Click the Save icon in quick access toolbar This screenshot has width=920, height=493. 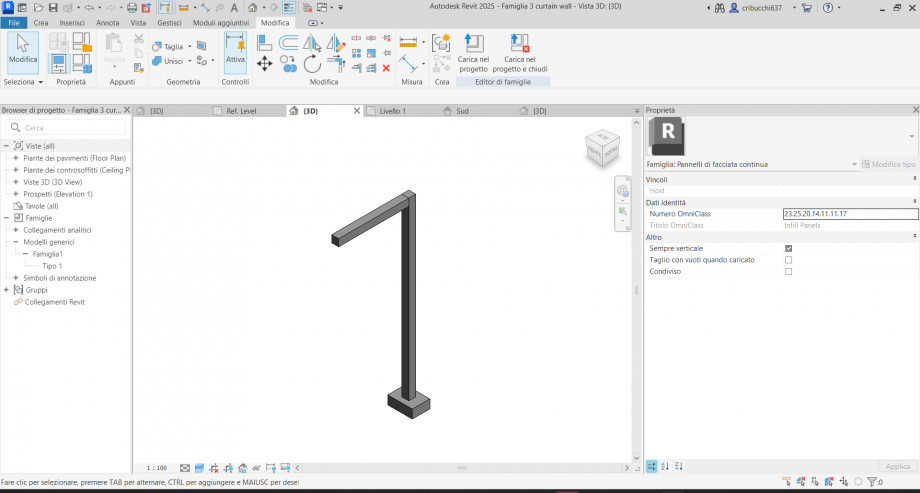[53, 8]
